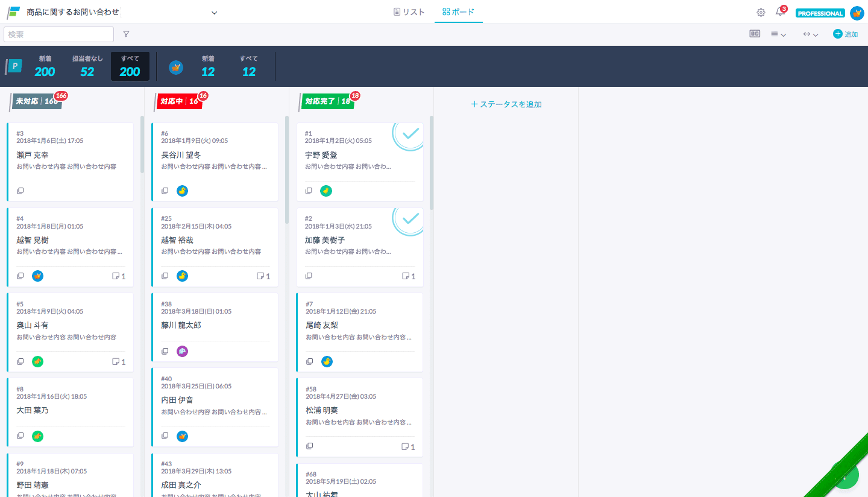Image resolution: width=868 pixels, height=497 pixels.
Task: Open the notifications bell
Action: click(x=780, y=13)
